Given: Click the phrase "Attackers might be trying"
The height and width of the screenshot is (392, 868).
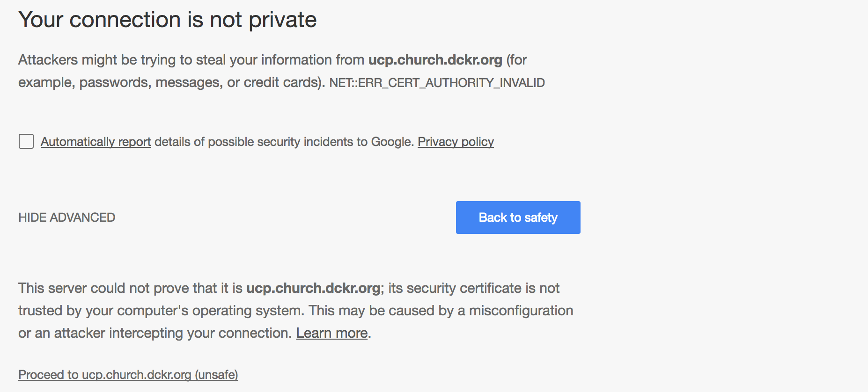Looking at the screenshot, I should click(77, 60).
